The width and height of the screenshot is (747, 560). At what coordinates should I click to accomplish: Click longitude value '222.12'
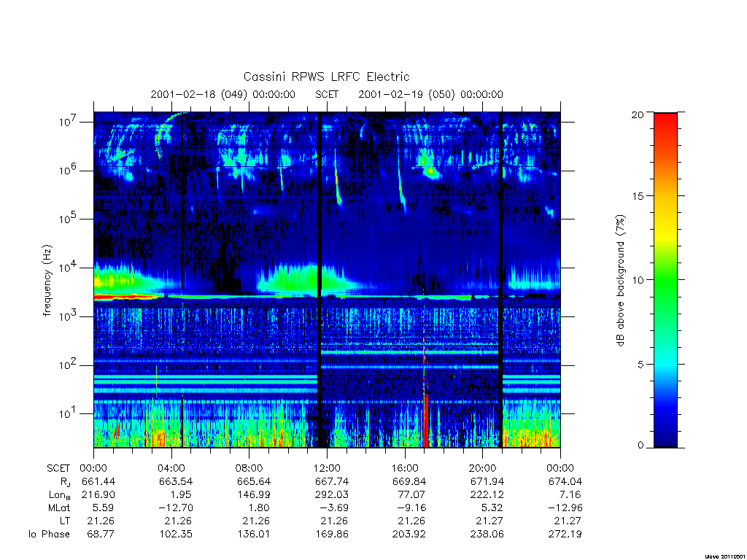[487, 495]
